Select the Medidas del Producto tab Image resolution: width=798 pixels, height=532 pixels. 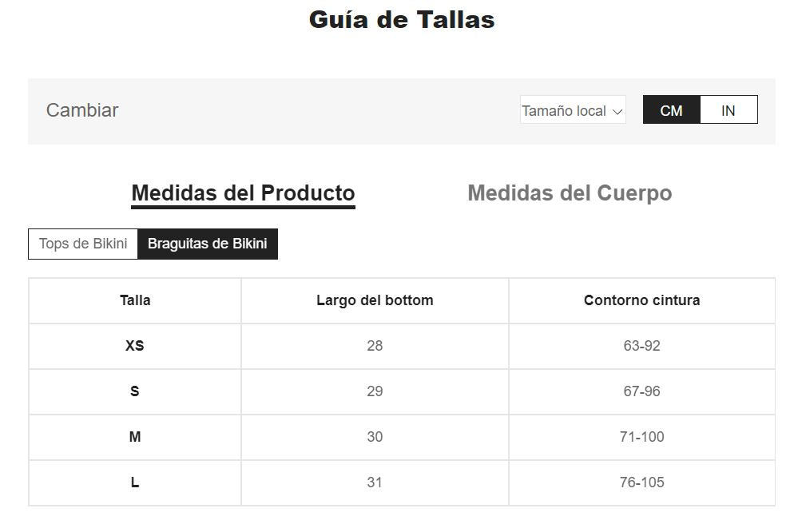243,193
